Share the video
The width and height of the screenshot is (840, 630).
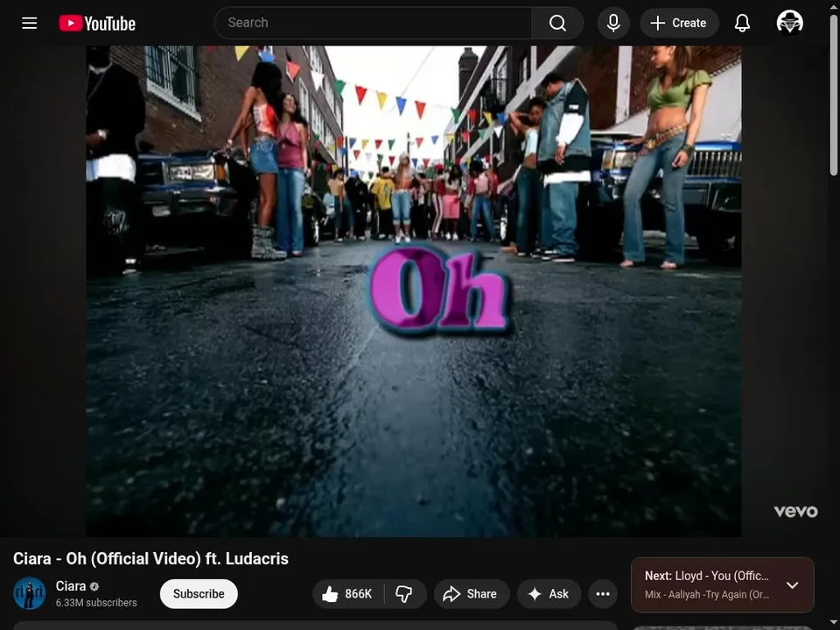(471, 593)
